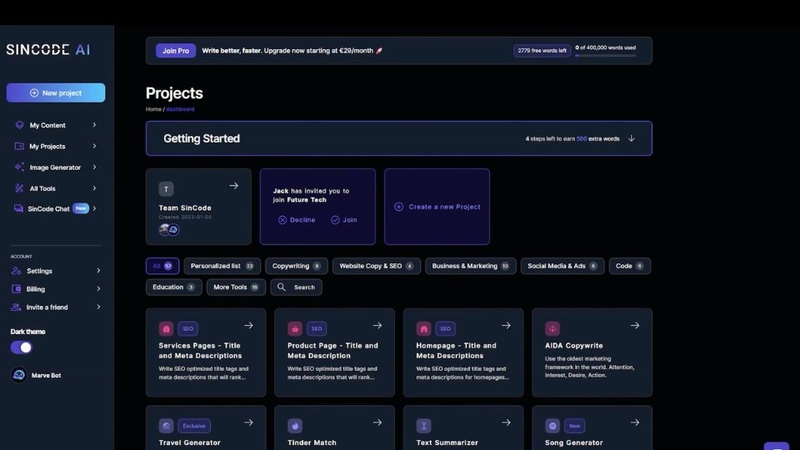800x450 pixels.
Task: Click the Homepage tool icon
Action: [x=423, y=329]
